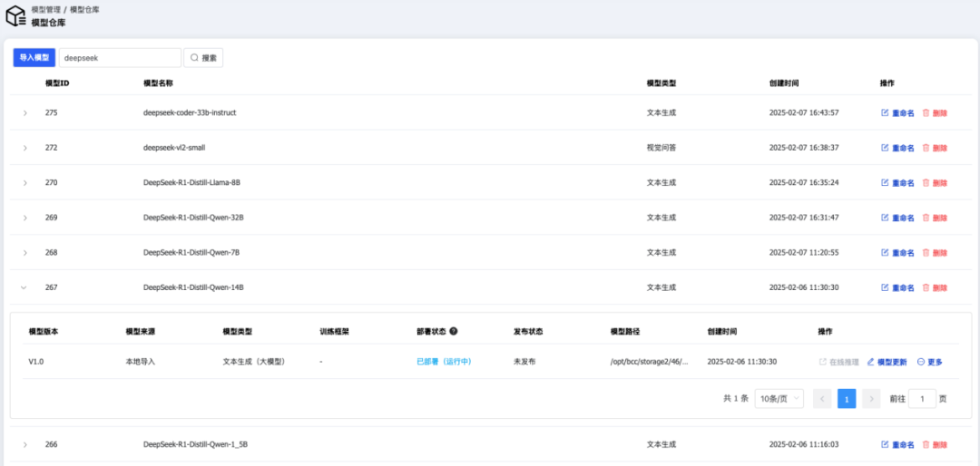Open the 10条/页 page size dropdown
This screenshot has width=980, height=466.
(x=779, y=399)
